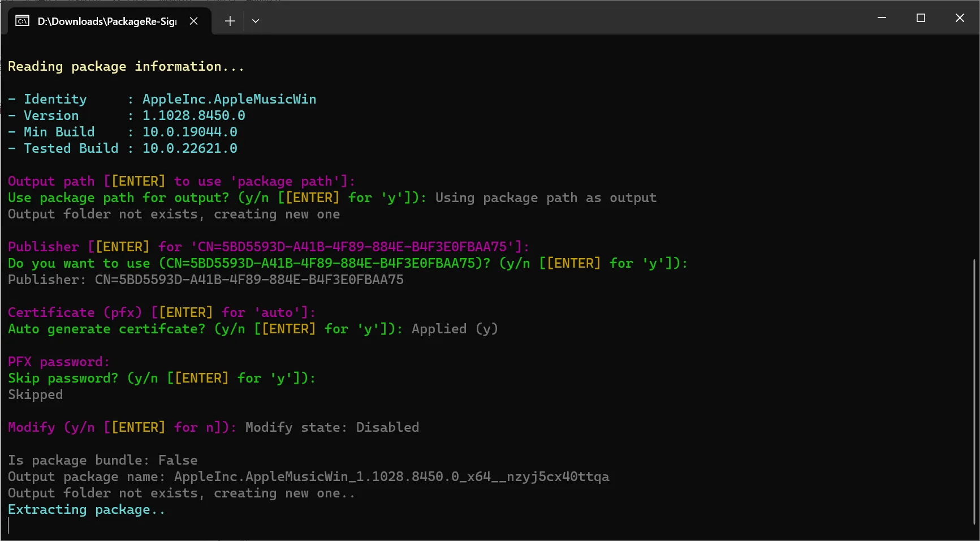Click the 'Applied (y)' response text
This screenshot has height=541, width=980.
click(x=455, y=329)
